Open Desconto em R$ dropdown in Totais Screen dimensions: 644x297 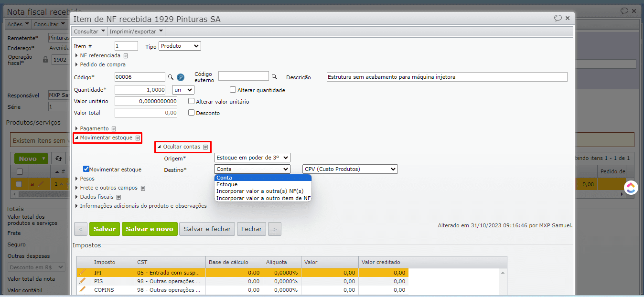coord(37,267)
